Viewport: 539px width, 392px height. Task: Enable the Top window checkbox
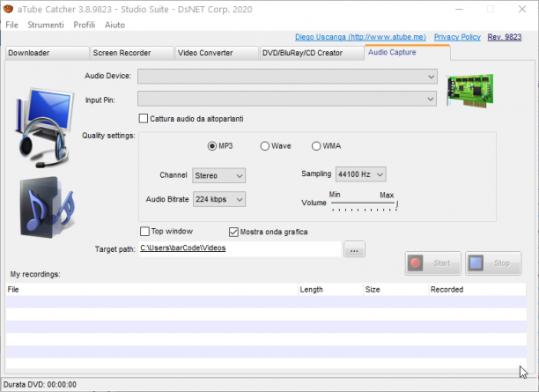pos(144,231)
